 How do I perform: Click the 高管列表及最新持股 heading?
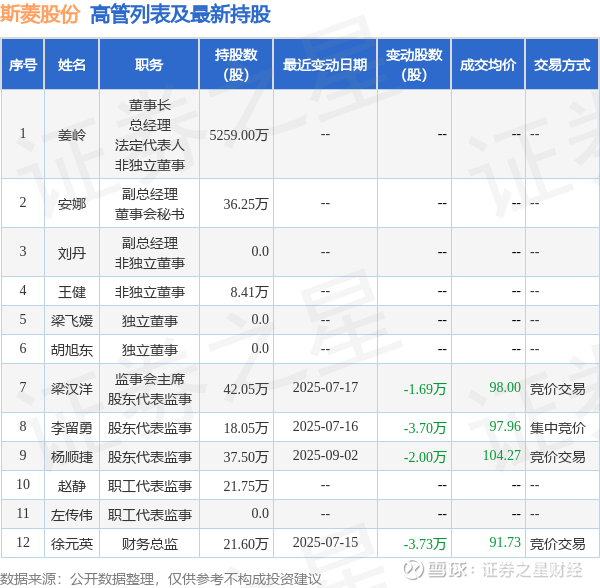point(180,15)
